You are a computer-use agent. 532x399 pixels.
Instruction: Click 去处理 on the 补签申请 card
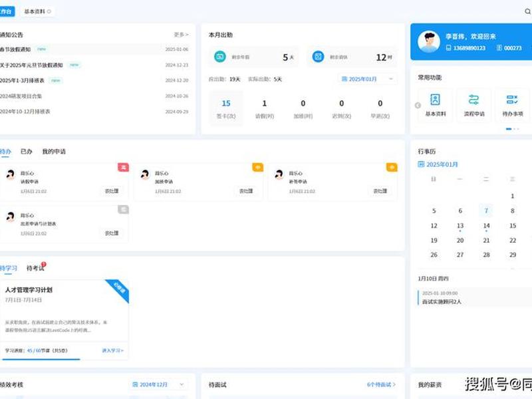380,191
